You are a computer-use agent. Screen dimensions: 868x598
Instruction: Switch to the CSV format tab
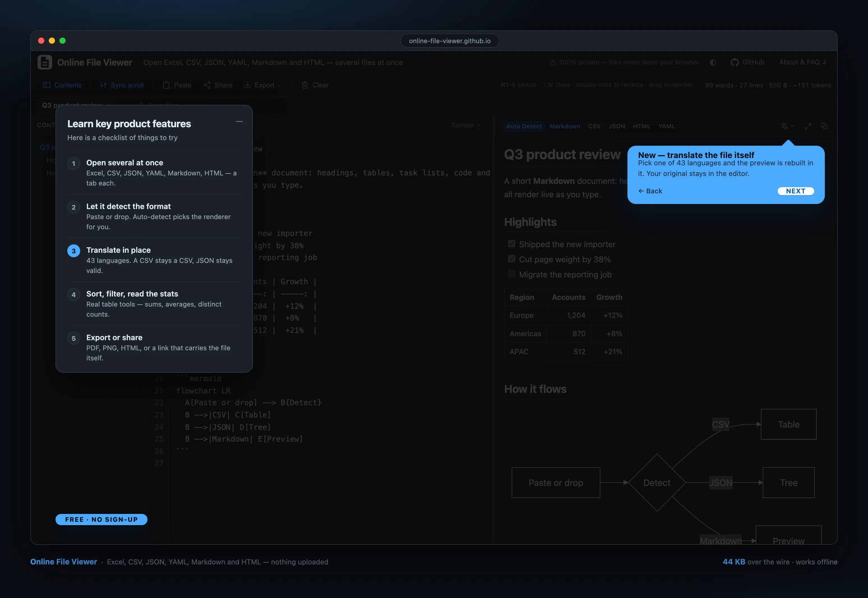tap(594, 126)
